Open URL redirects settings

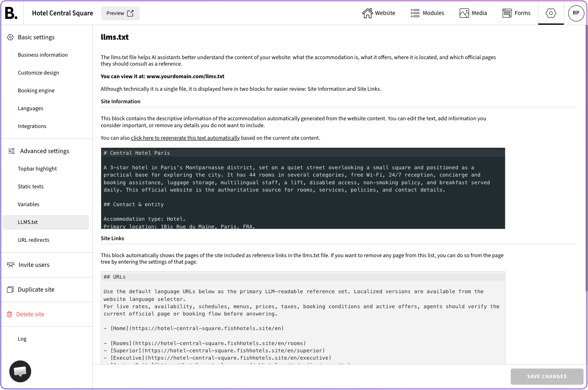tap(34, 240)
